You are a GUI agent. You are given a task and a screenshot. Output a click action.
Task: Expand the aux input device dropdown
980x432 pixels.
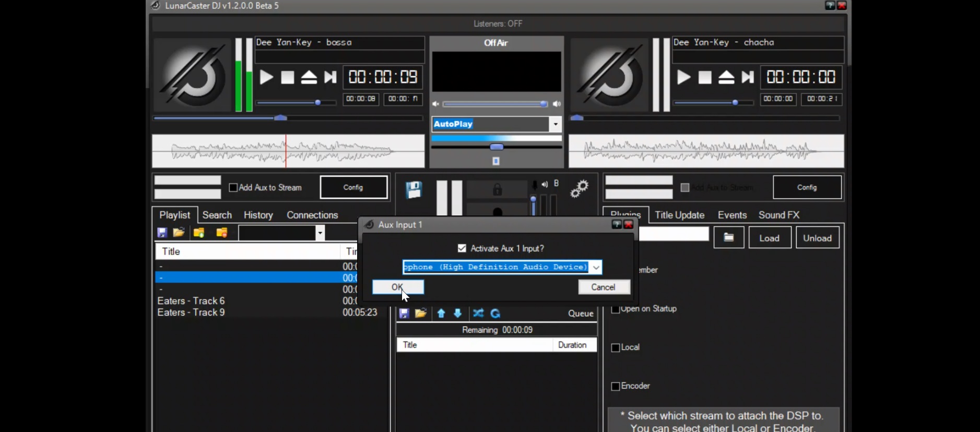pos(596,267)
